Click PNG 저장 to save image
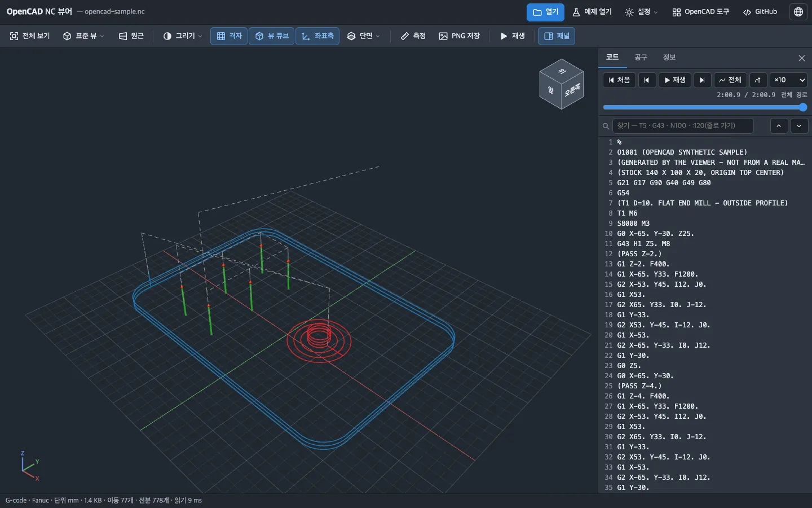812x508 pixels. (x=459, y=36)
